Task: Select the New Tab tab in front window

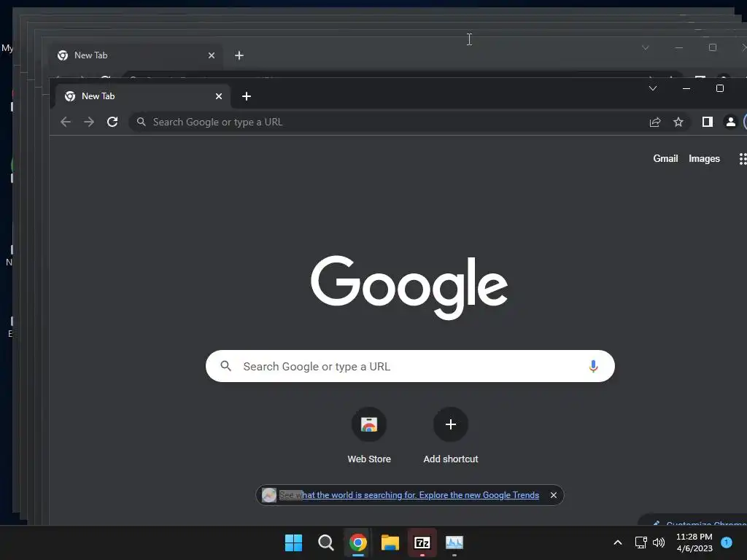Action: 143,96
